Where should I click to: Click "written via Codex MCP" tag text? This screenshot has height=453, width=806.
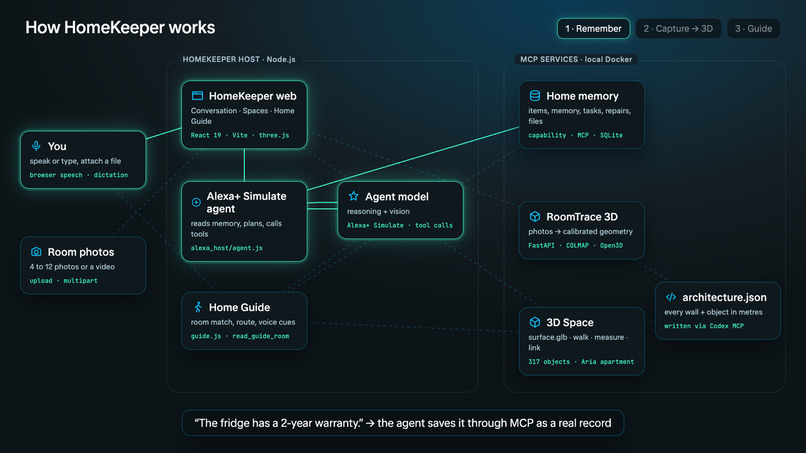[704, 326]
